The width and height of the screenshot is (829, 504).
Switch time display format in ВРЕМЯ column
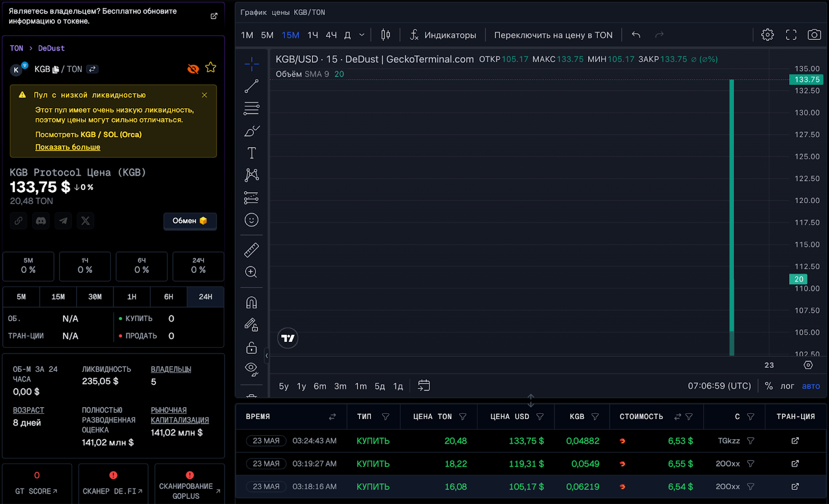click(332, 416)
